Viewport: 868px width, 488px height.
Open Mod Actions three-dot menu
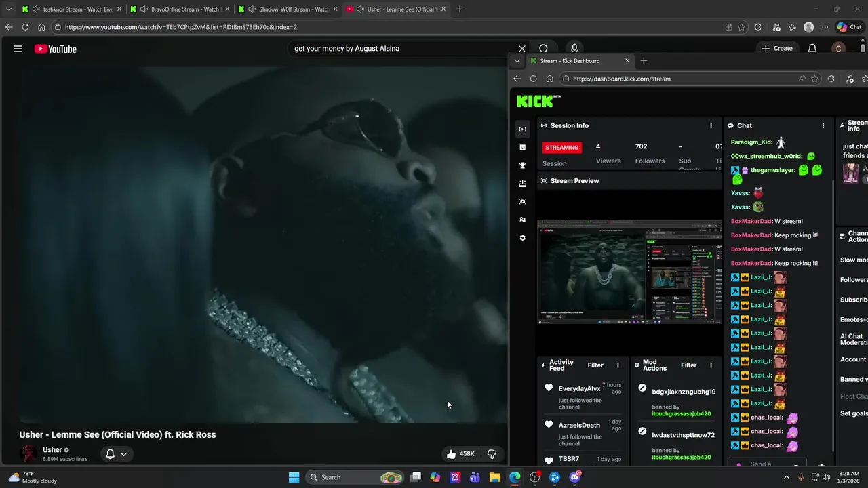click(711, 365)
